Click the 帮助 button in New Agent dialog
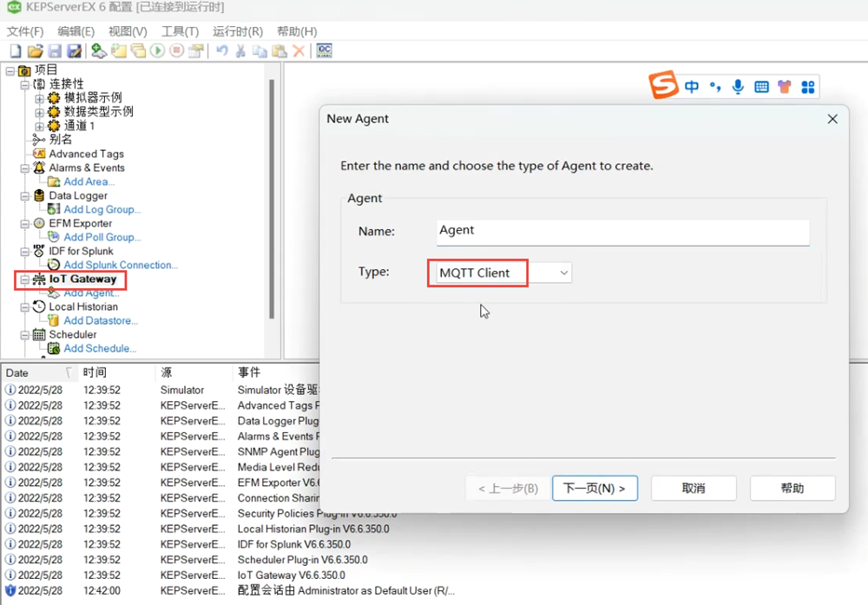 tap(792, 488)
